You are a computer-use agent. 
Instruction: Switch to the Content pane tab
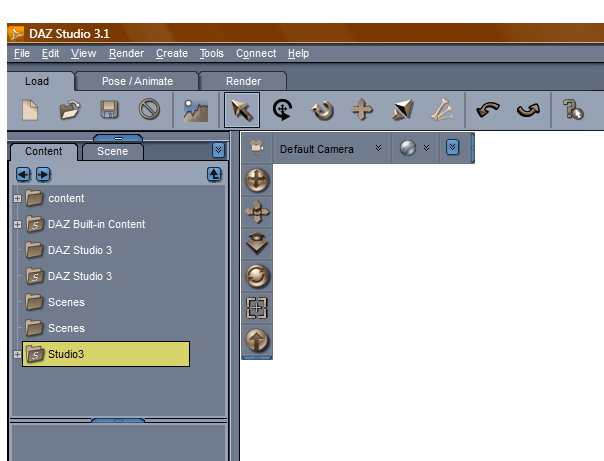pyautogui.click(x=44, y=151)
